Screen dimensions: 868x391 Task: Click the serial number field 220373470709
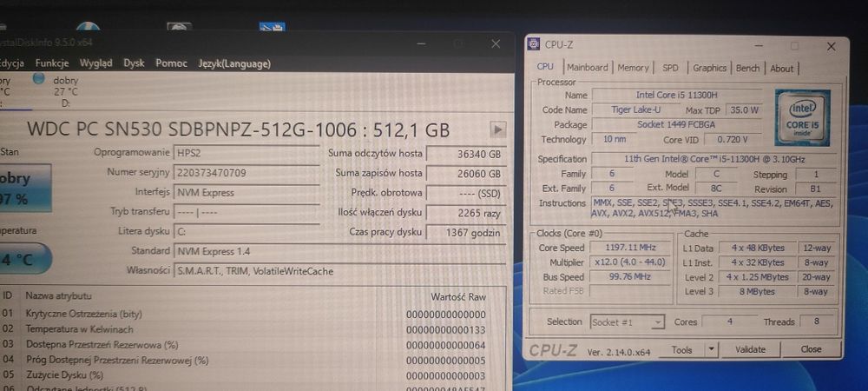tap(247, 173)
